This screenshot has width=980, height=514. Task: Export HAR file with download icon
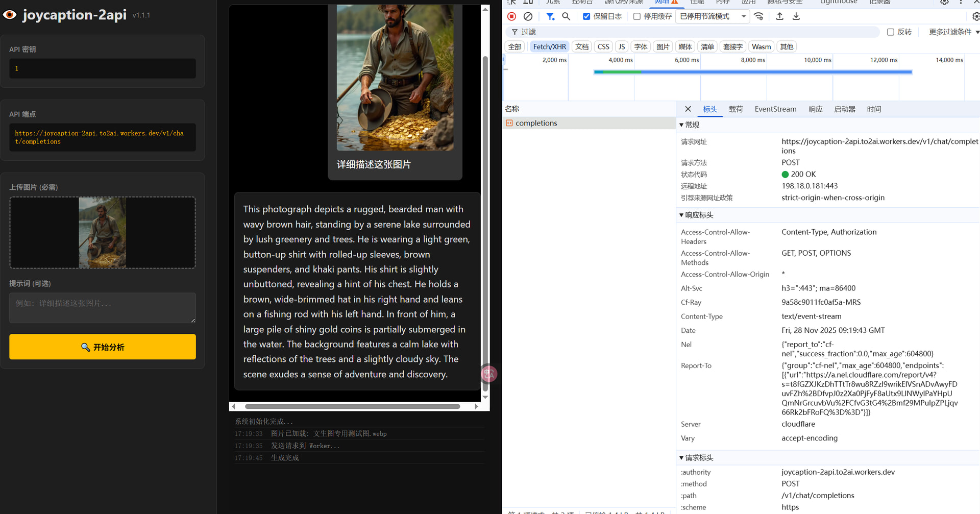pos(796,16)
